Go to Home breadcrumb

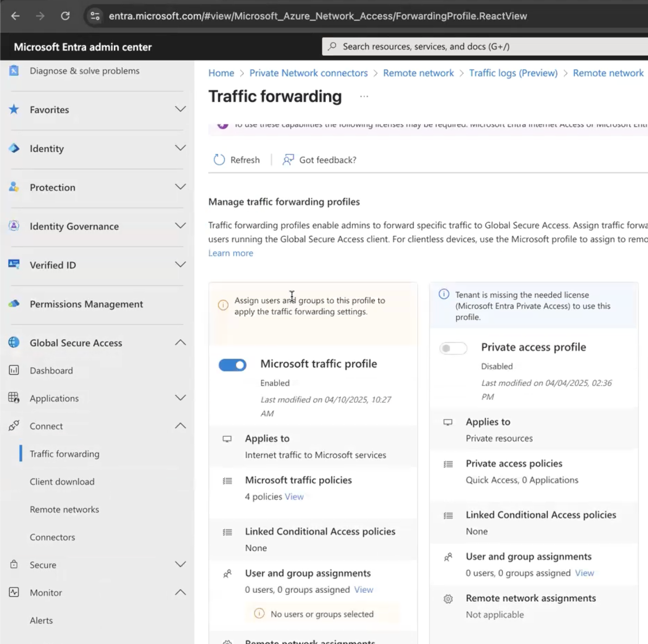(221, 73)
